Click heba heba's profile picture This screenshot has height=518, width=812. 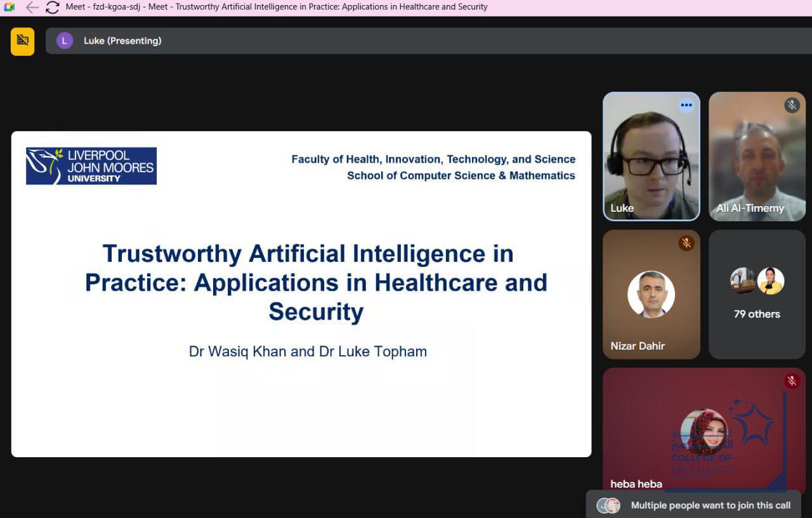(x=704, y=431)
